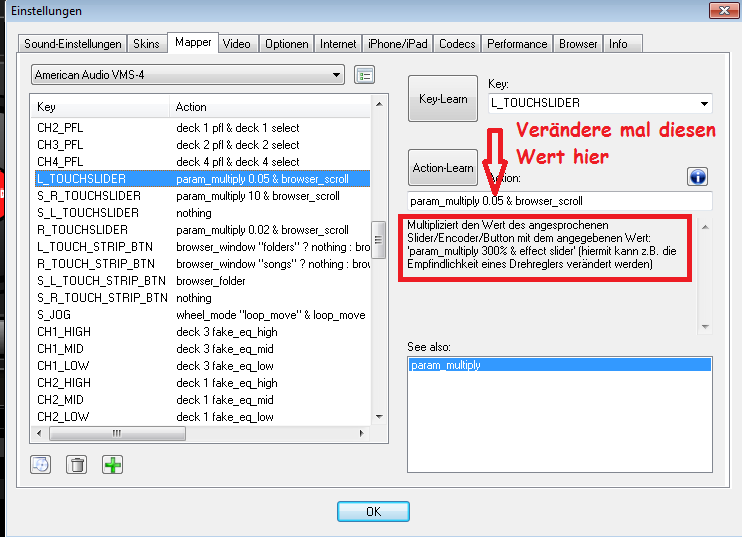This screenshot has width=742, height=537.
Task: Select the S_JOG mapping row
Action: coord(203,315)
